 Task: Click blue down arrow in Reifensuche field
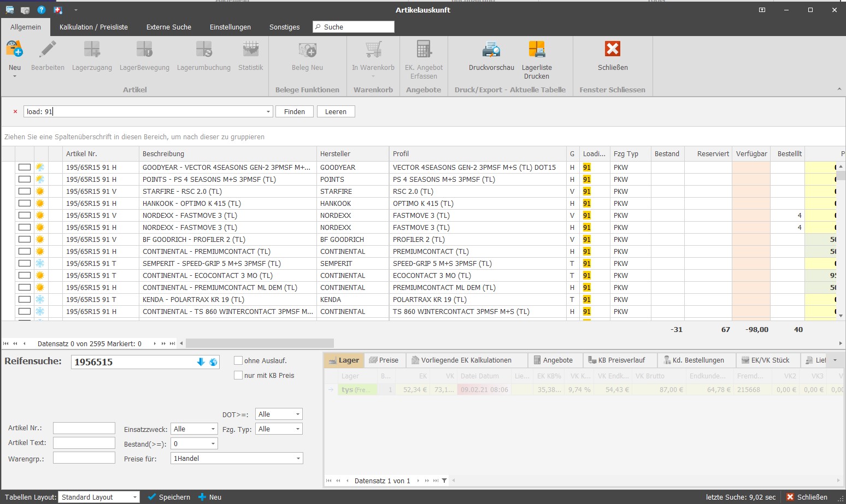201,362
